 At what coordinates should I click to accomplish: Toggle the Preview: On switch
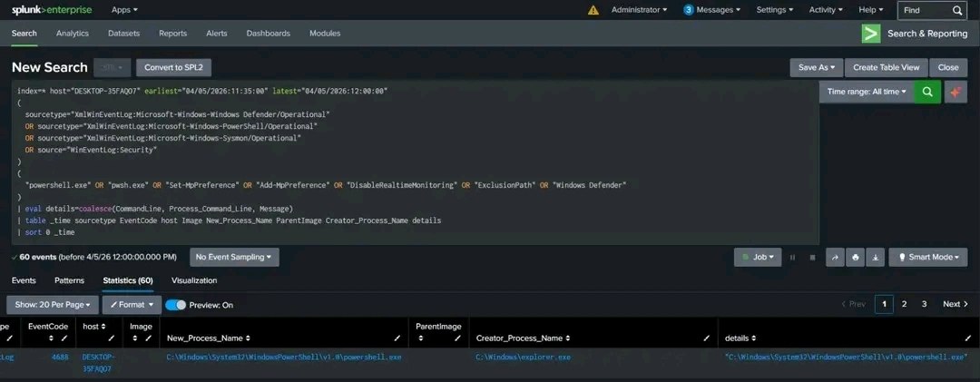pos(176,305)
